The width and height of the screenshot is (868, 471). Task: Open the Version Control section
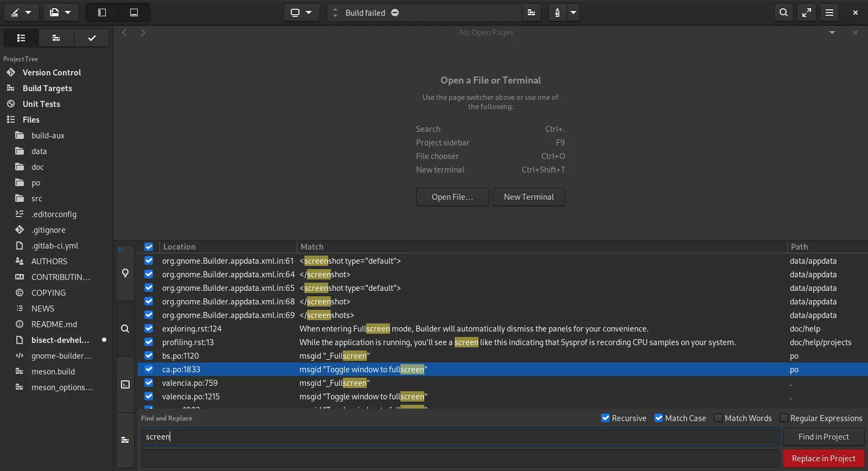[x=52, y=73]
